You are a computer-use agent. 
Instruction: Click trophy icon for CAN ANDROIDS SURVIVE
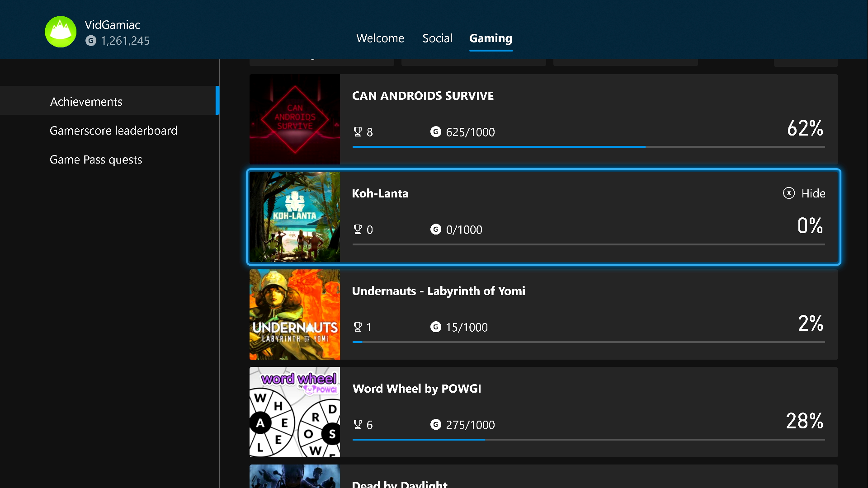pos(358,132)
